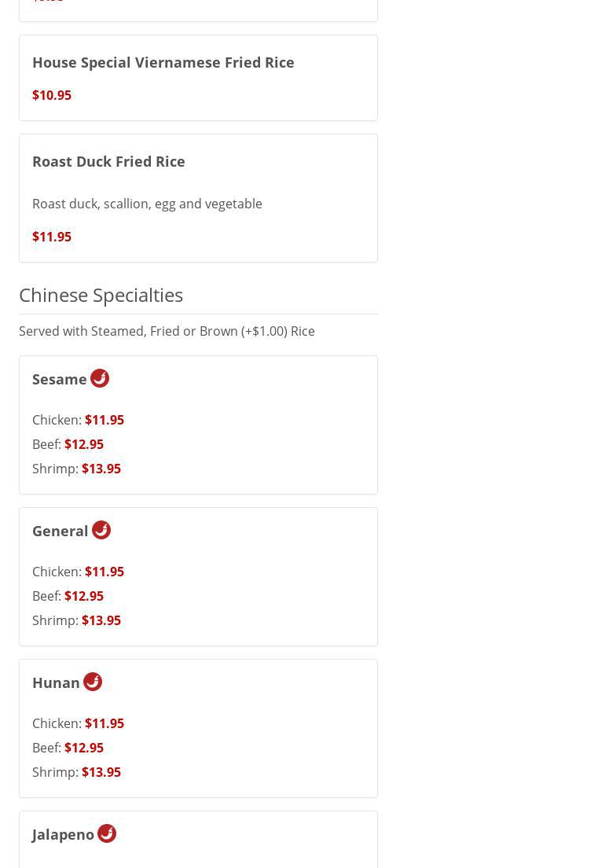This screenshot has height=868, width=605.
Task: Click the spicy icon next to General
Action: pos(101,530)
